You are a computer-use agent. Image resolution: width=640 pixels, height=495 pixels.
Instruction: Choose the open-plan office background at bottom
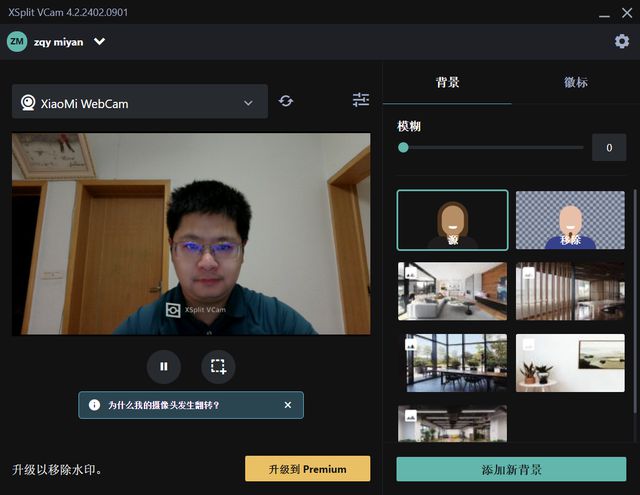click(x=452, y=423)
